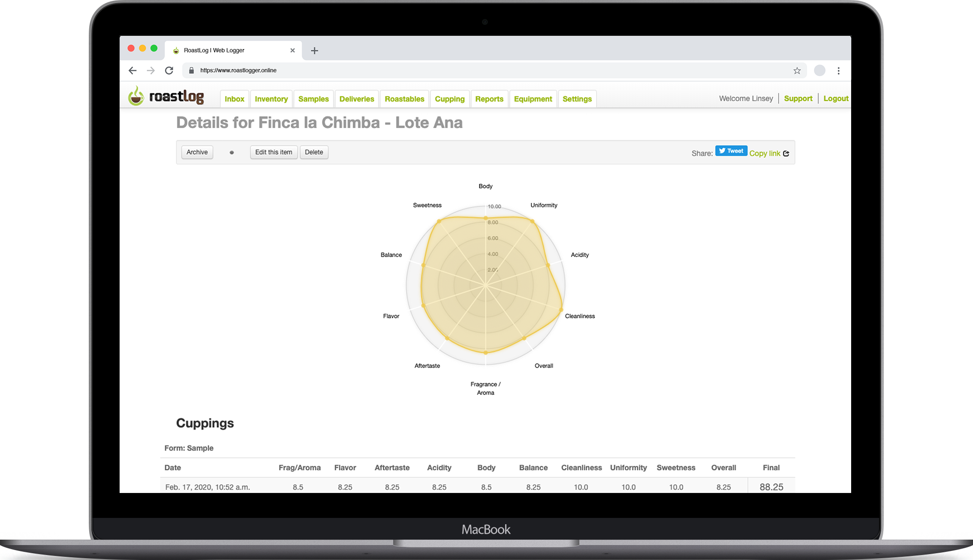Click the browser profile avatar circle
The image size is (973, 560).
[819, 71]
